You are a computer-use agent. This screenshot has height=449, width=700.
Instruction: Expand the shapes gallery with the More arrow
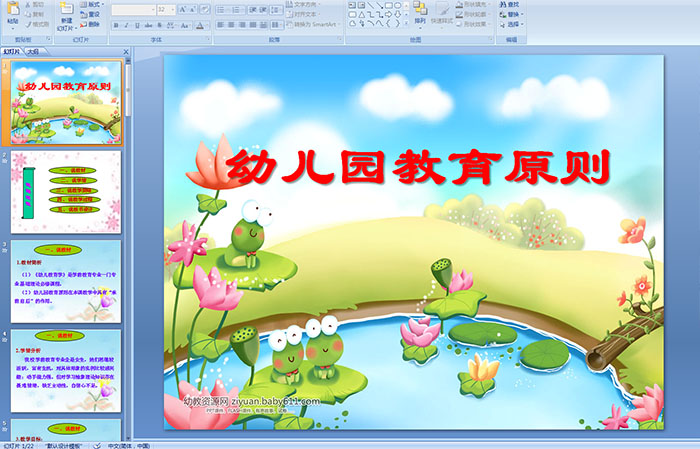pyautogui.click(x=406, y=23)
